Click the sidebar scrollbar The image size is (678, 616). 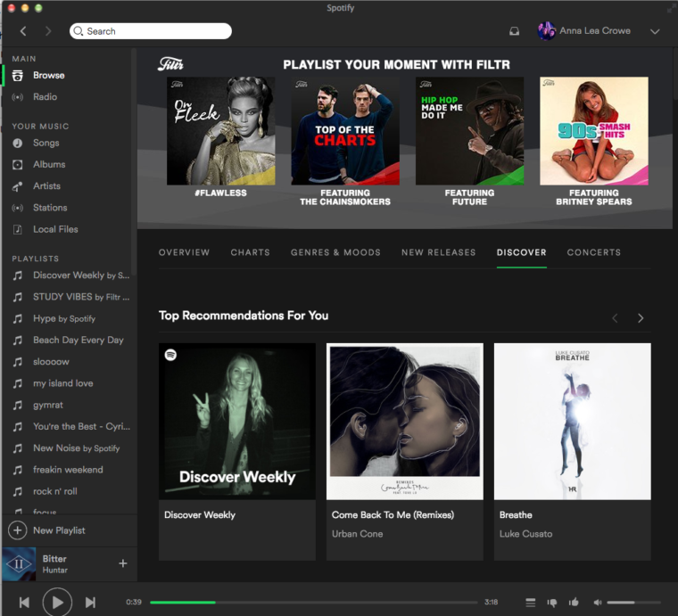pos(135,162)
